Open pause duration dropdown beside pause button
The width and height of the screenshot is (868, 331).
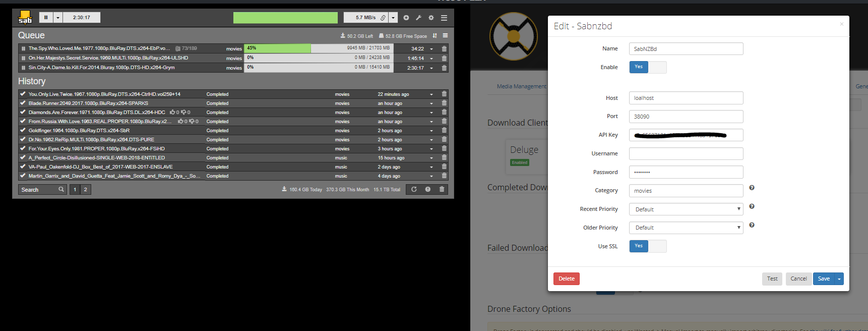pyautogui.click(x=58, y=18)
